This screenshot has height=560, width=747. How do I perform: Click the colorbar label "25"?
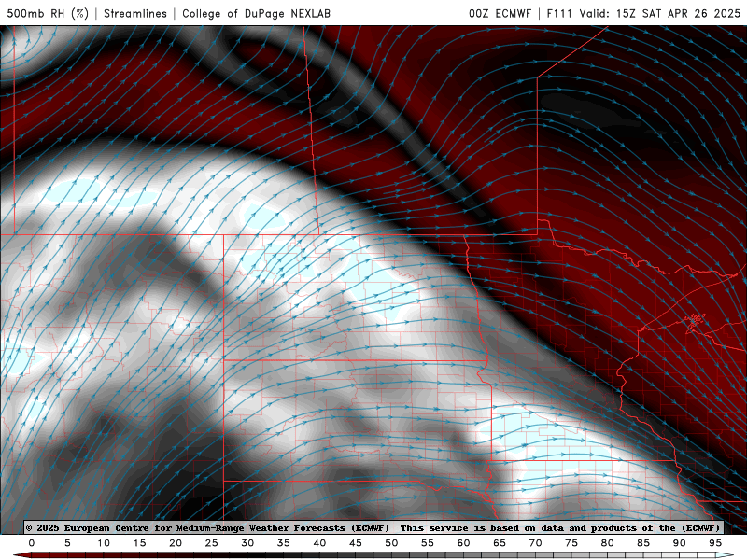pyautogui.click(x=212, y=543)
